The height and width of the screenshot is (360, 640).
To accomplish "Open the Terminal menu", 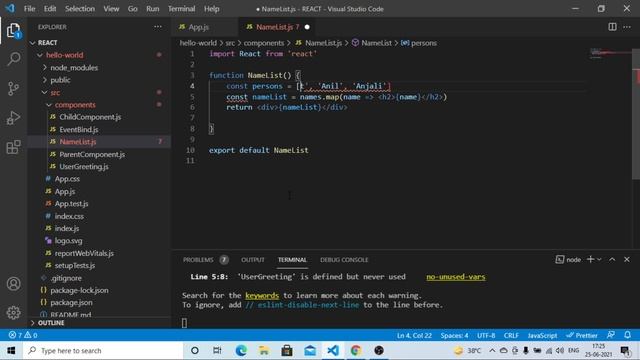I will pos(182,9).
